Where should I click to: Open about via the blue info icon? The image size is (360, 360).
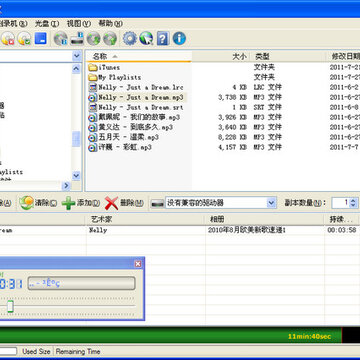point(179,39)
